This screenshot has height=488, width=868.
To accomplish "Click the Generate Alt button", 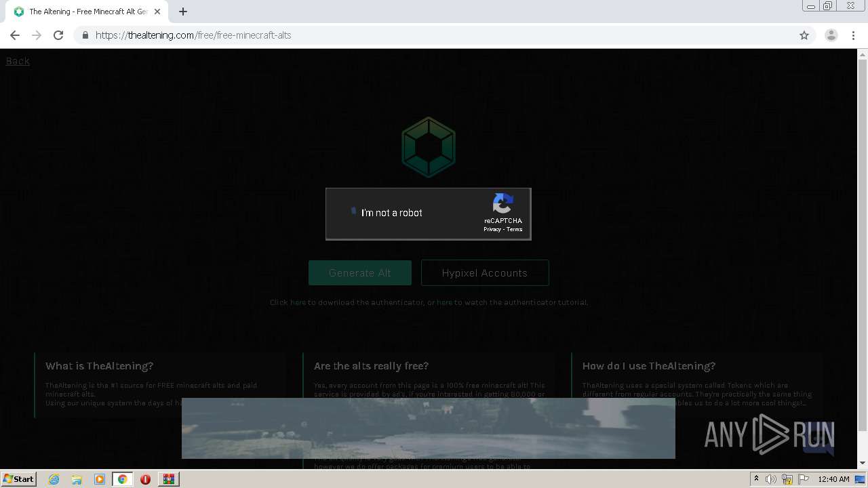I will [360, 273].
